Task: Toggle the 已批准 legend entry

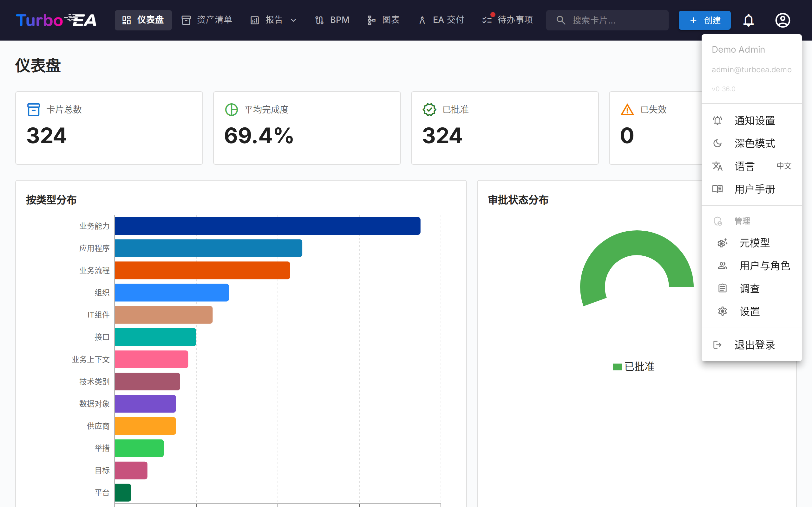Action: click(633, 367)
